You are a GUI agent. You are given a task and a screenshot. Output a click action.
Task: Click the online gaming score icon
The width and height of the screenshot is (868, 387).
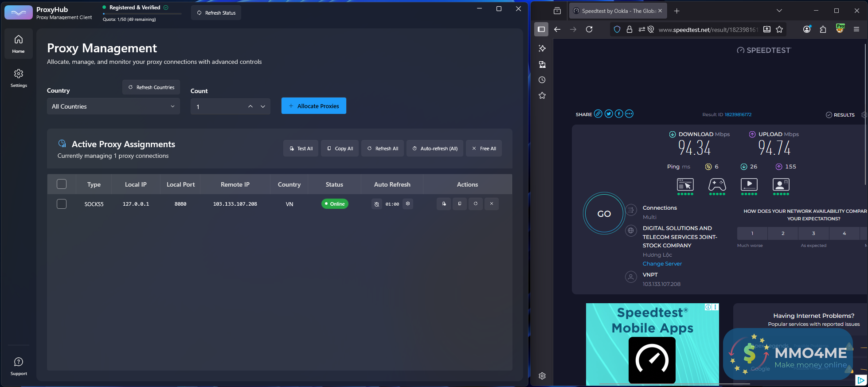click(x=717, y=184)
